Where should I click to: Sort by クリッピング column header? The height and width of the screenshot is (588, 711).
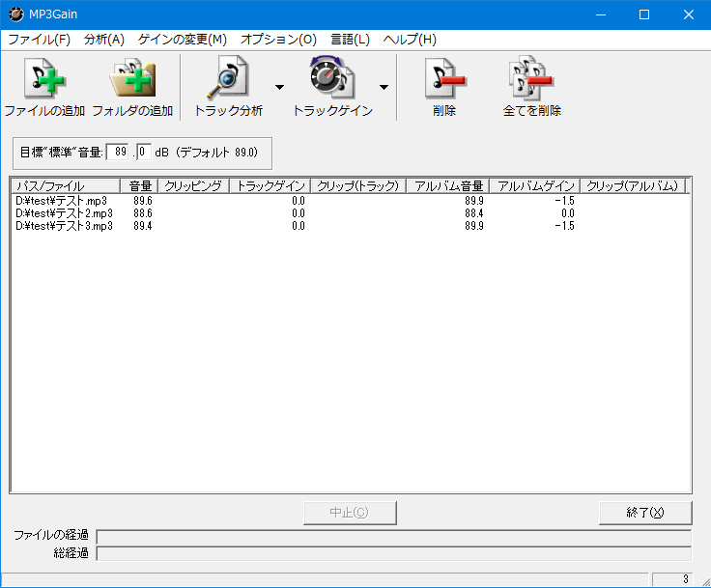pos(193,186)
